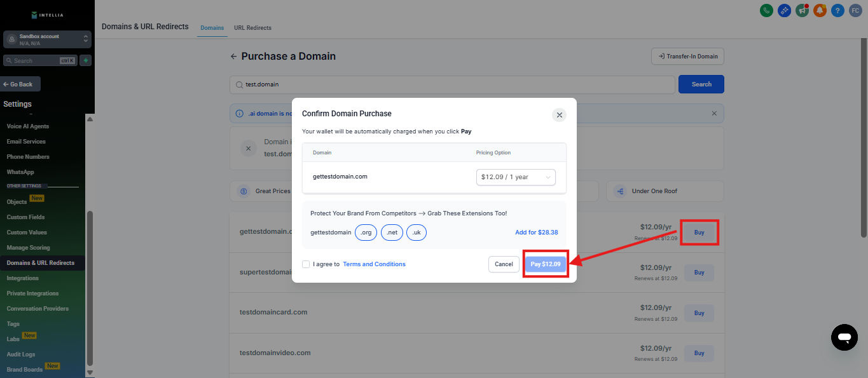Close the Confirm Domain Purchase dialog

559,115
